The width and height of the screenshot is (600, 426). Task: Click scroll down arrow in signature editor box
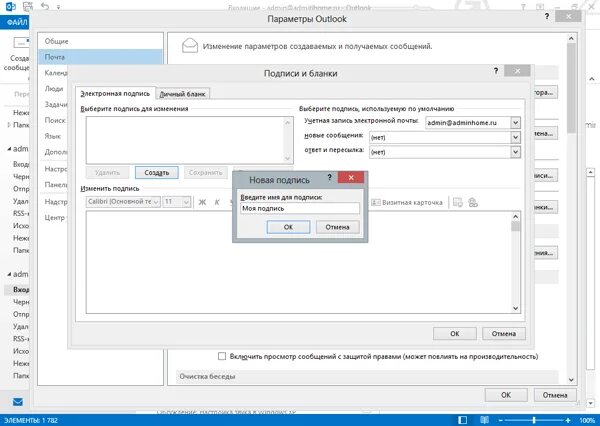pyautogui.click(x=515, y=308)
